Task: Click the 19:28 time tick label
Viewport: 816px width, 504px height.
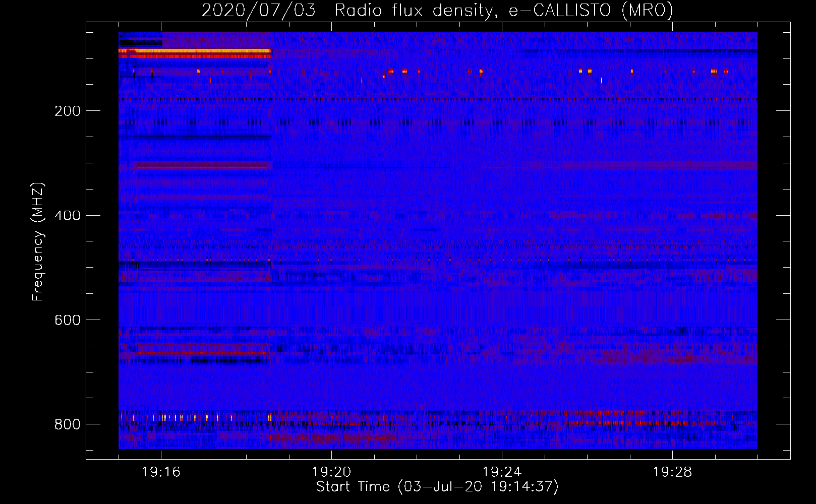Action: point(672,472)
